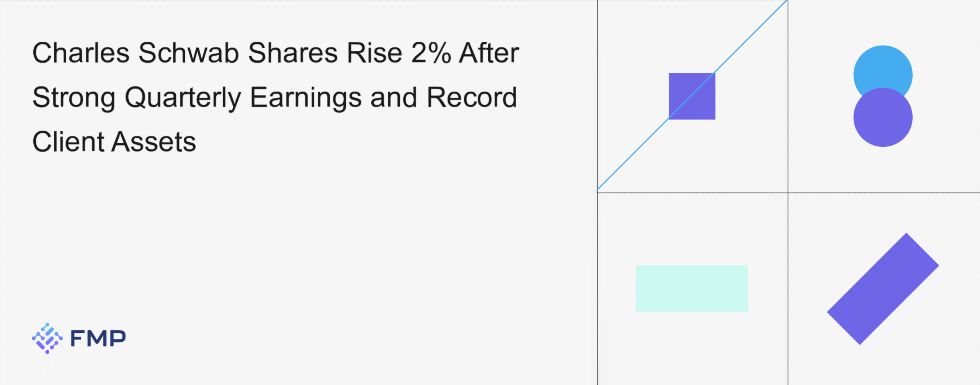Image resolution: width=980 pixels, height=385 pixels.
Task: Select the tilted purple rectangle
Action: [883, 288]
